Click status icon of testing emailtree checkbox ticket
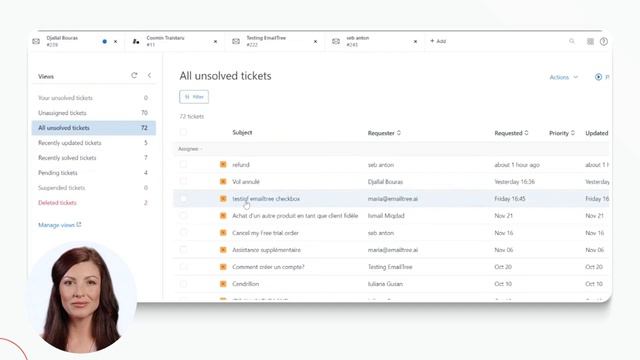640x360 pixels. pyautogui.click(x=223, y=199)
